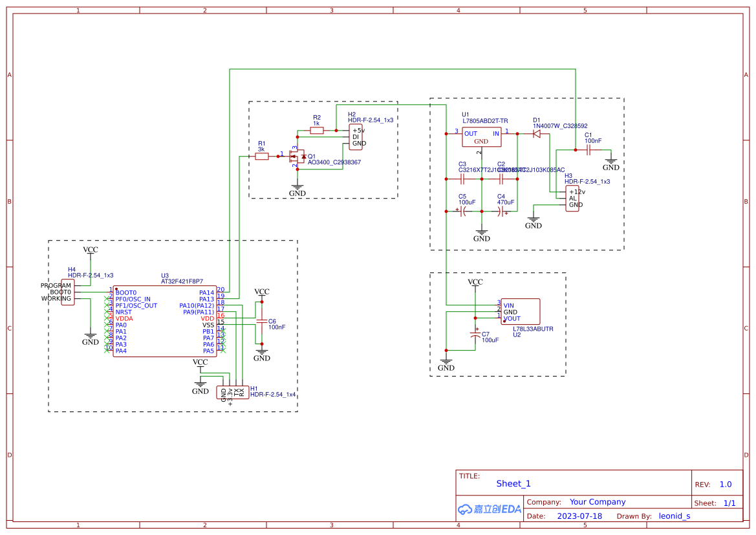Image resolution: width=756 pixels, height=535 pixels.
Task: Select the VCC power symbol above U3
Action: [x=91, y=250]
